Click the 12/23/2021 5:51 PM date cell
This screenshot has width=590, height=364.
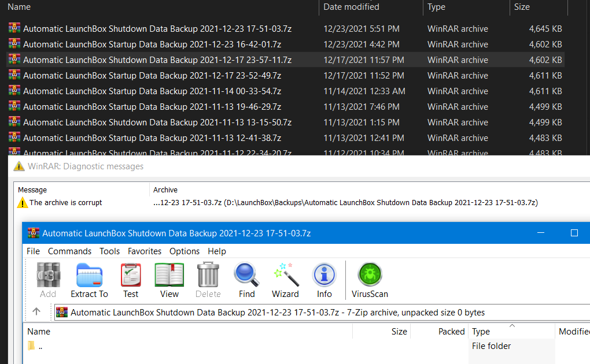point(361,28)
